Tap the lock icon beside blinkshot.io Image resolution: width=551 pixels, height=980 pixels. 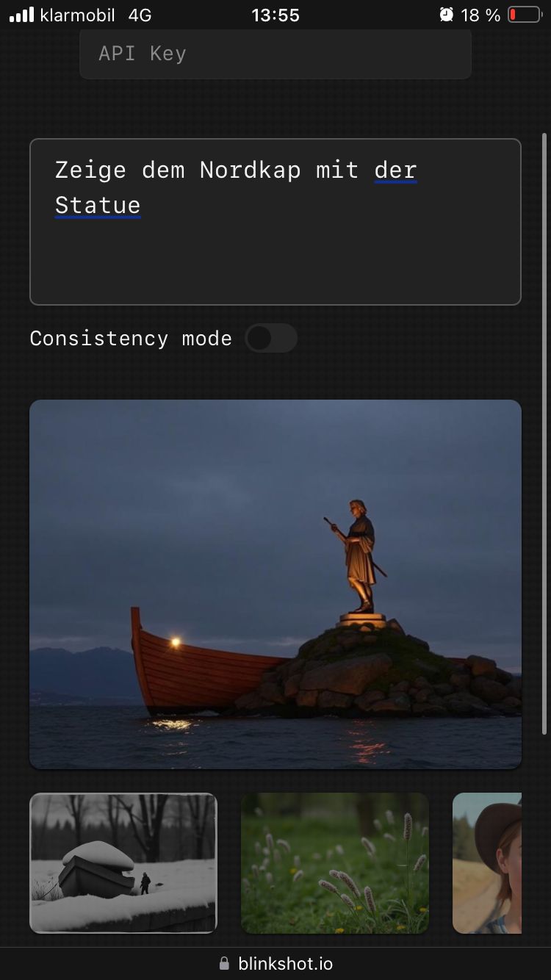[x=224, y=964]
